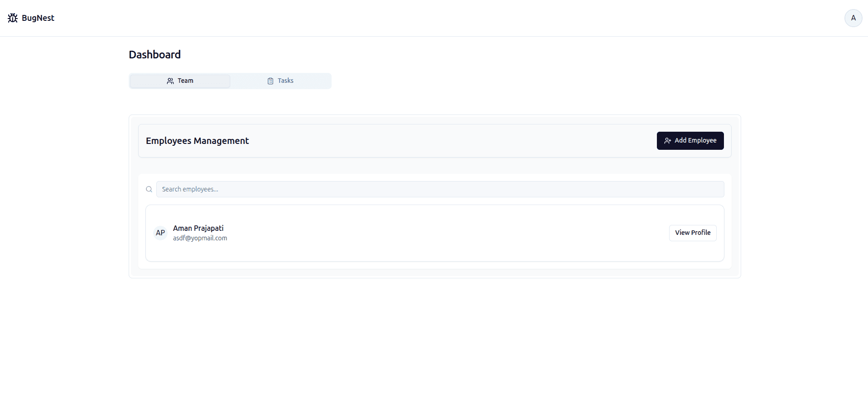Switch to the Tasks tab
The height and width of the screenshot is (420, 868).
pos(280,81)
